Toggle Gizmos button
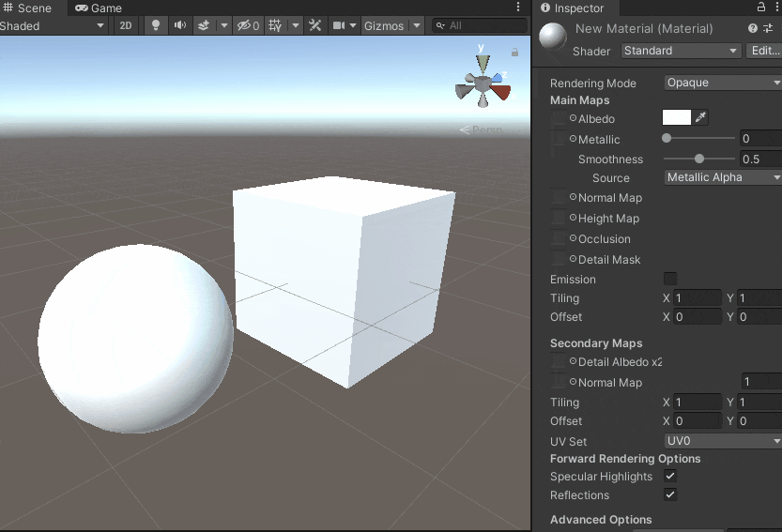782x532 pixels. (x=384, y=25)
